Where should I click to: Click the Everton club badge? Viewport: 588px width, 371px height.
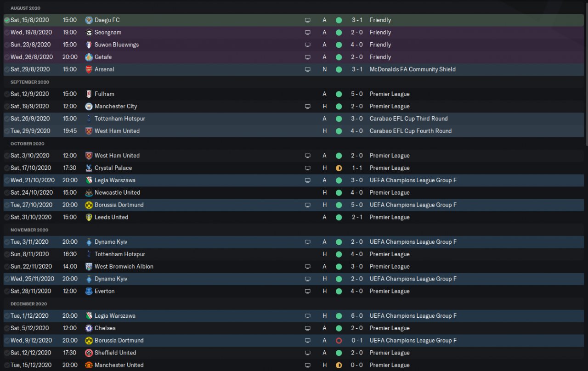click(x=89, y=291)
